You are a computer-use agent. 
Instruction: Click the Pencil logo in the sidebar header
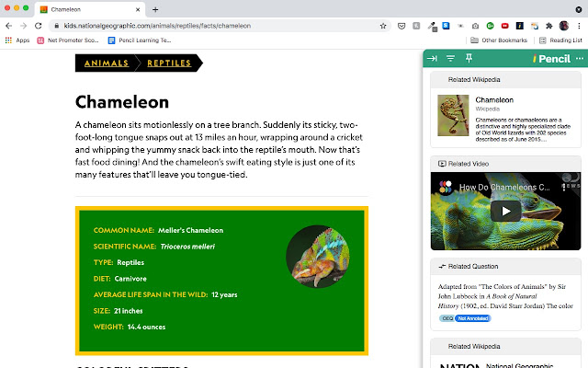click(x=551, y=59)
